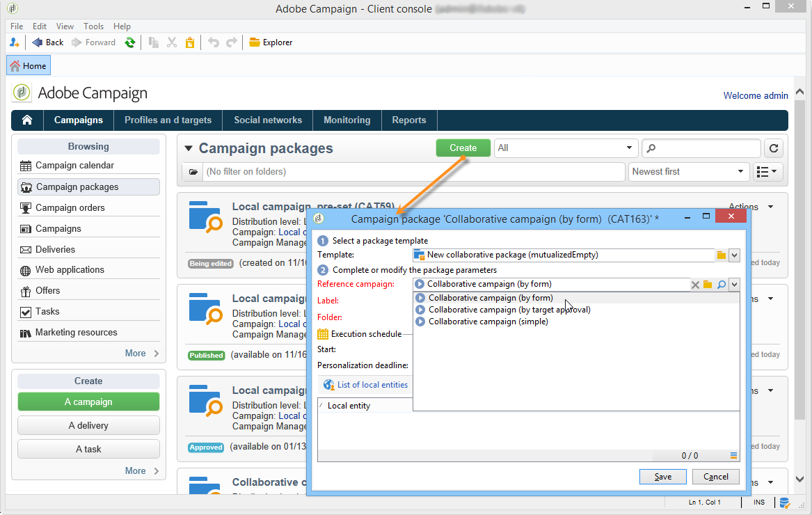Screen dimensions: 812x515
Task: Open the All filter dropdown
Action: tap(565, 148)
